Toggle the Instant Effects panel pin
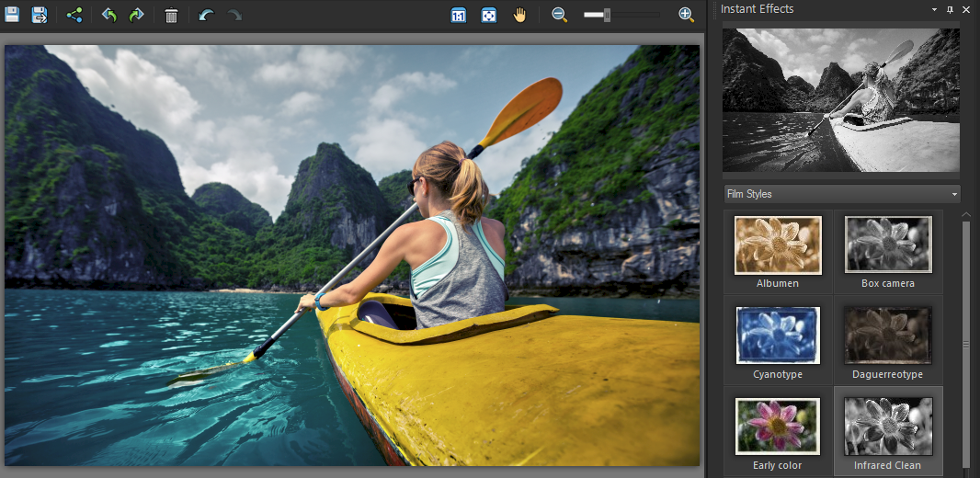The width and height of the screenshot is (980, 478). 950,9
